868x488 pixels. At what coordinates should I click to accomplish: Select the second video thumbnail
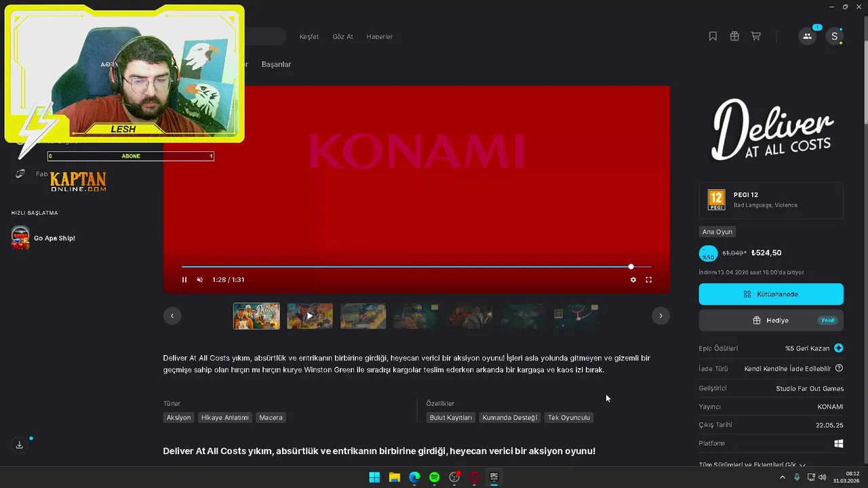(x=310, y=316)
